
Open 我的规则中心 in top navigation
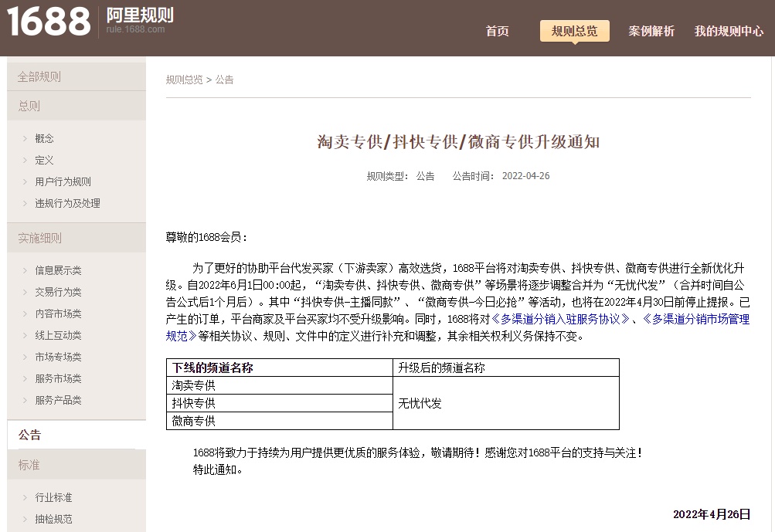729,31
